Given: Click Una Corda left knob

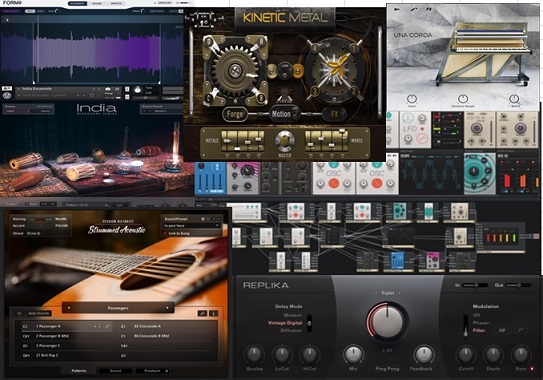Looking at the screenshot, I should [x=411, y=99].
